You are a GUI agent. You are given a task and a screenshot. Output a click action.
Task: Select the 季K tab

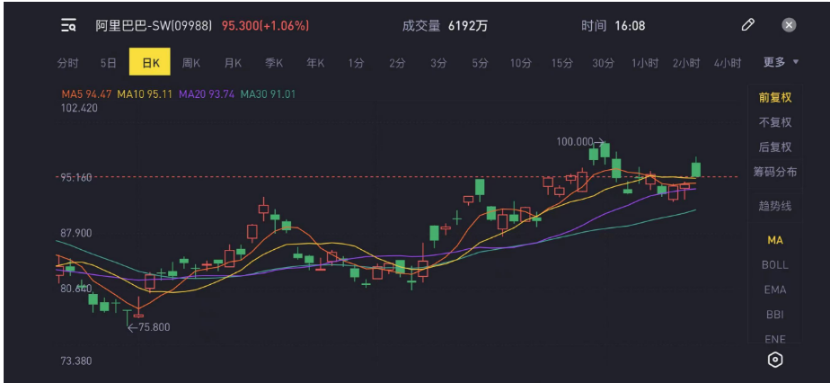[274, 63]
